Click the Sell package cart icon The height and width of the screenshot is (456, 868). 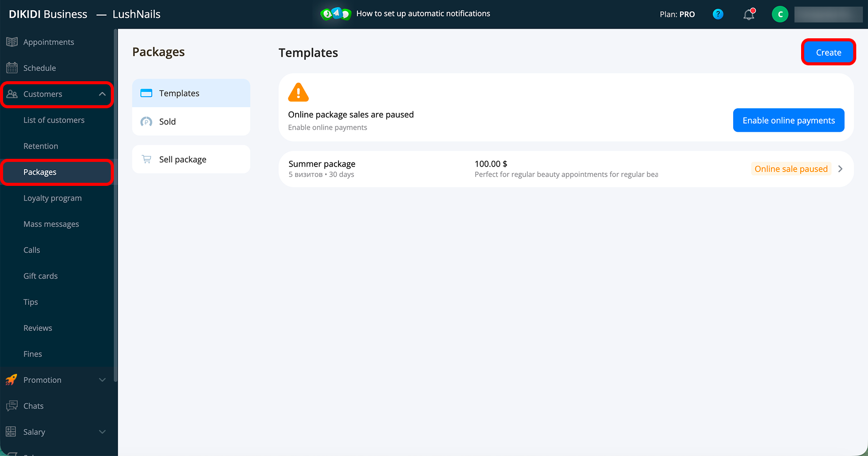(147, 159)
